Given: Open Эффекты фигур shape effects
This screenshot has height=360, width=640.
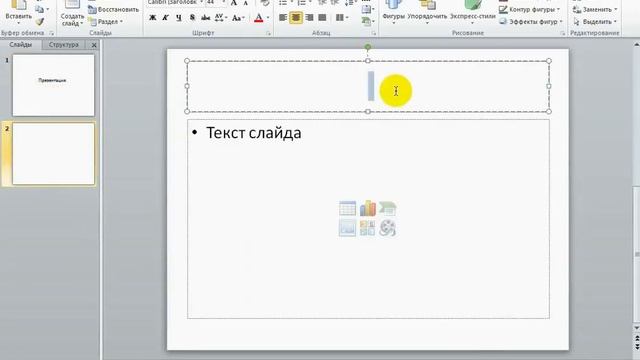Looking at the screenshot, I should pos(531,22).
